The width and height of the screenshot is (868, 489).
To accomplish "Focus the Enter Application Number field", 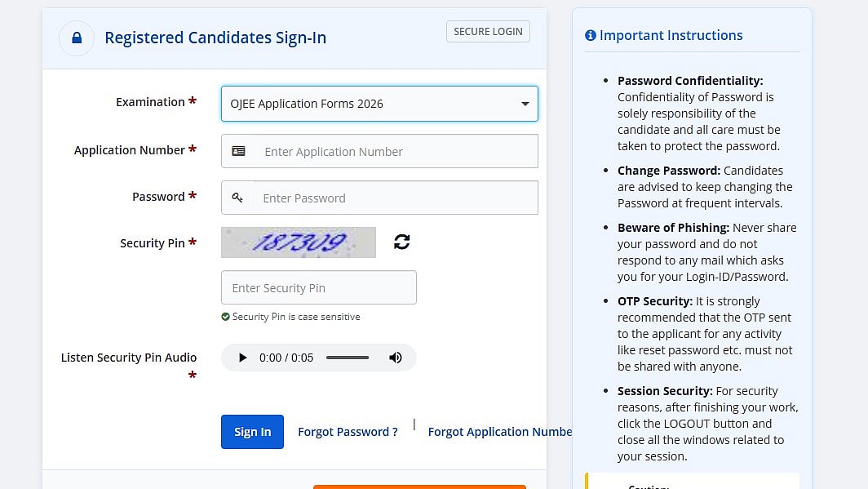I will tap(396, 151).
